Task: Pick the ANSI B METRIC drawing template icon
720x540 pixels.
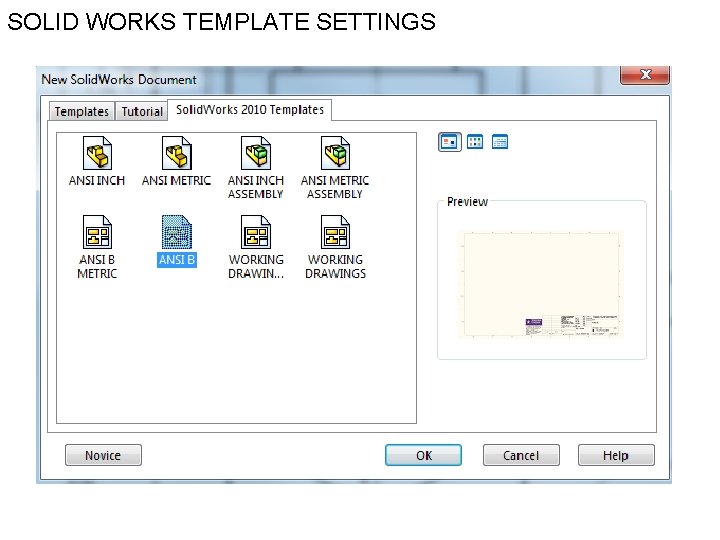Action: pos(97,232)
